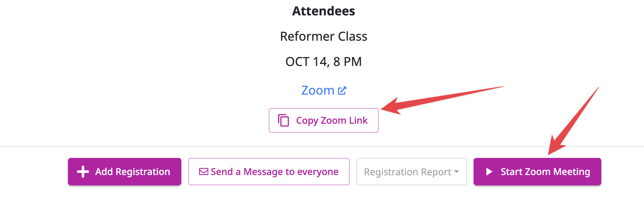The width and height of the screenshot is (644, 201).
Task: Click the Add Registration button
Action: 125,172
